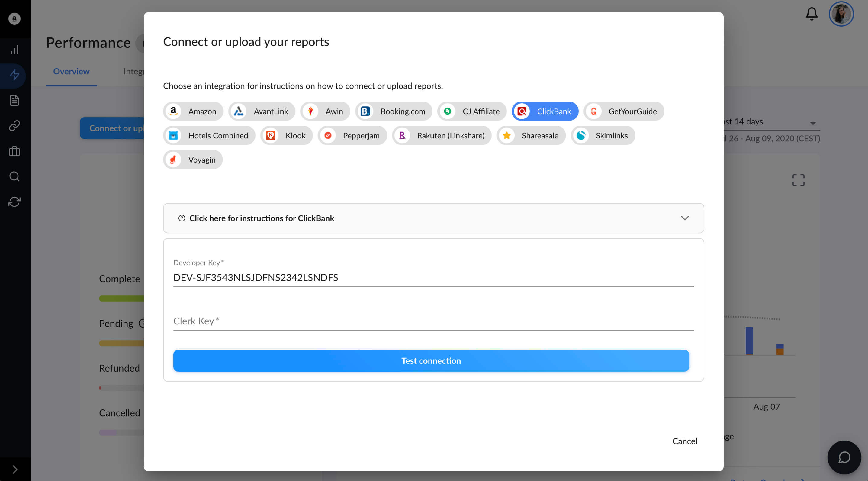Click the tall blue chart bar
This screenshot has width=868, height=481.
pos(749,341)
